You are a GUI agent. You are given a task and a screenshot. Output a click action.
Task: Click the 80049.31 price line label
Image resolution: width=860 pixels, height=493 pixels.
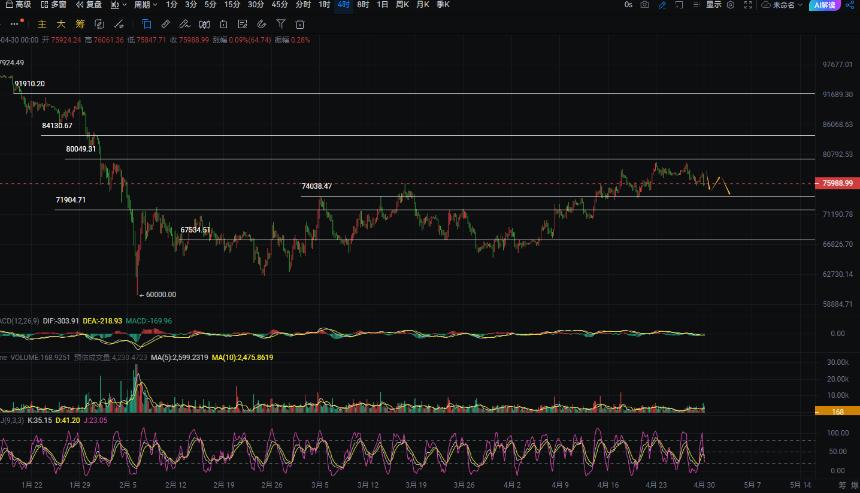81,149
